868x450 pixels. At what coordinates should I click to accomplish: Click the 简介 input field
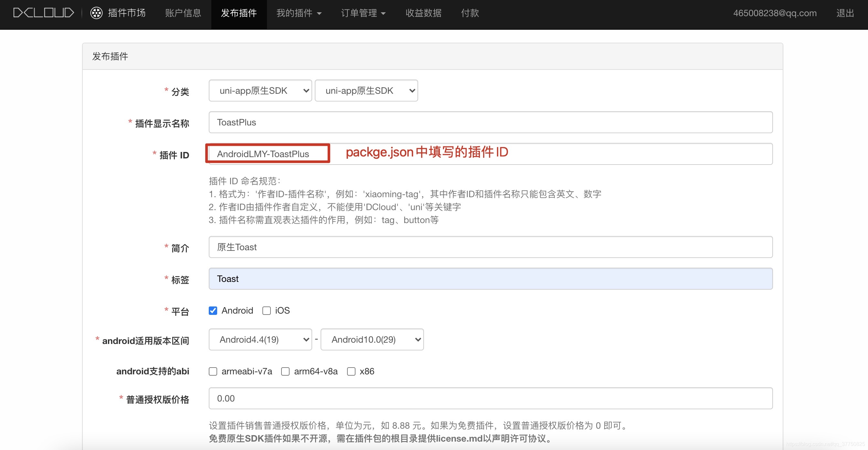491,247
